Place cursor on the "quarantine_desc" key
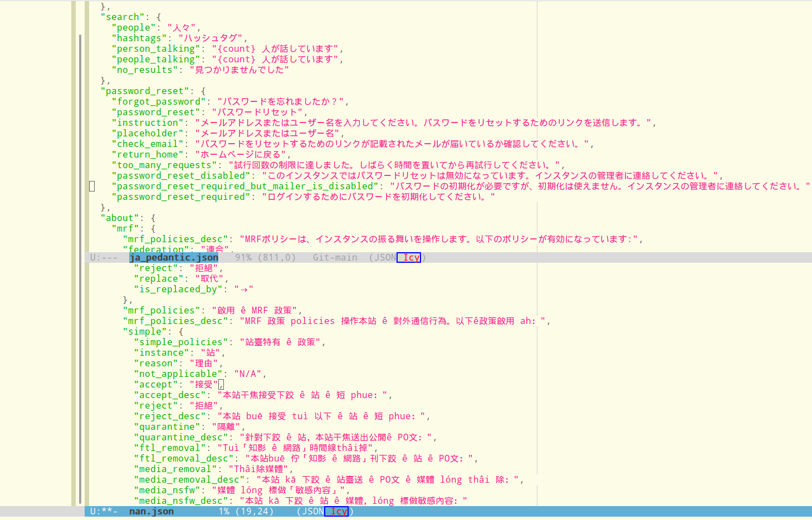The width and height of the screenshot is (812, 520). pyautogui.click(x=181, y=437)
